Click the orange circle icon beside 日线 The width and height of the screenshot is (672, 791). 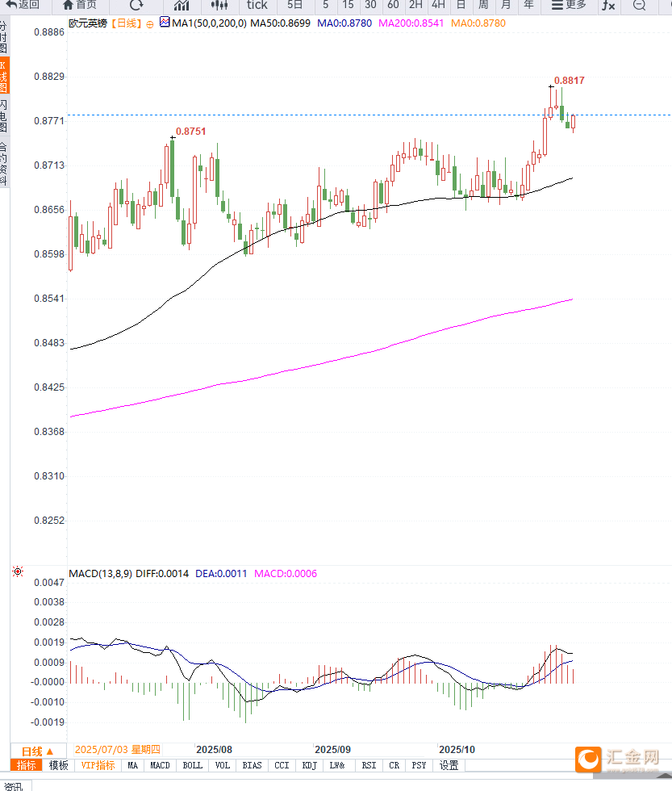click(x=150, y=24)
